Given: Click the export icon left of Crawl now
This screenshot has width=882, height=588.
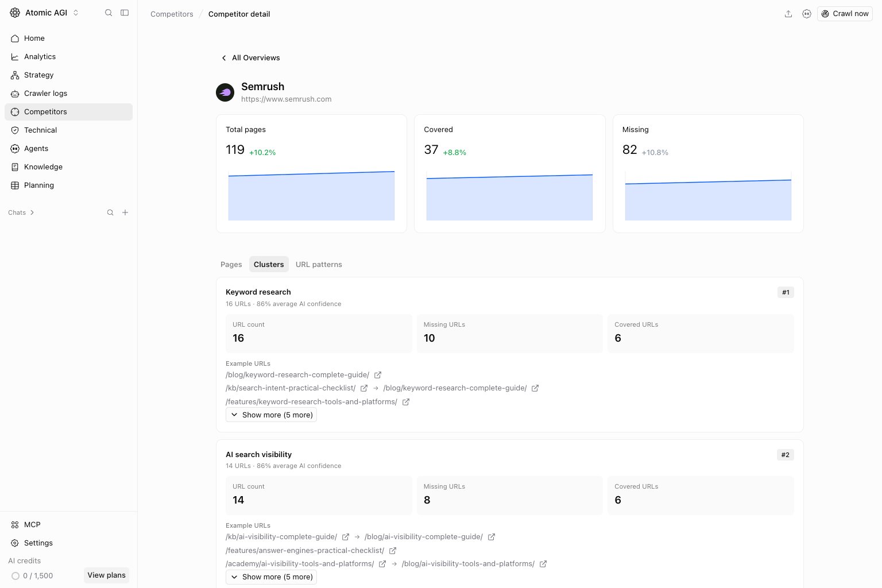Looking at the screenshot, I should (x=788, y=14).
